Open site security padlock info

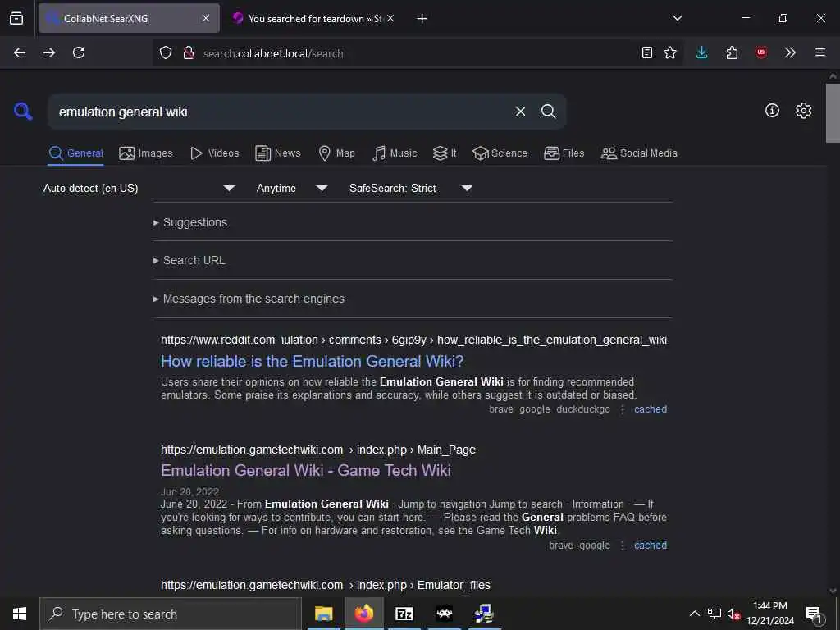pos(188,53)
